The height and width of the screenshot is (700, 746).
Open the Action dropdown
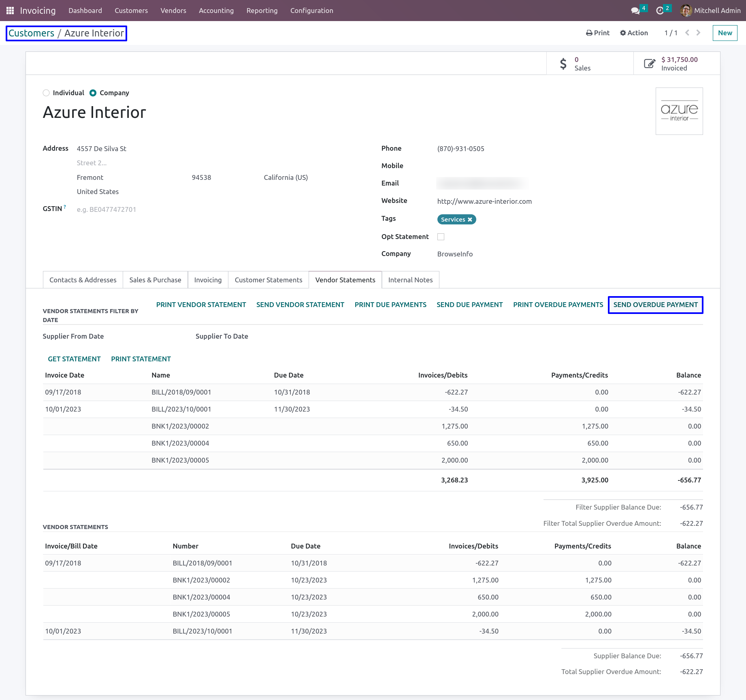pos(634,33)
